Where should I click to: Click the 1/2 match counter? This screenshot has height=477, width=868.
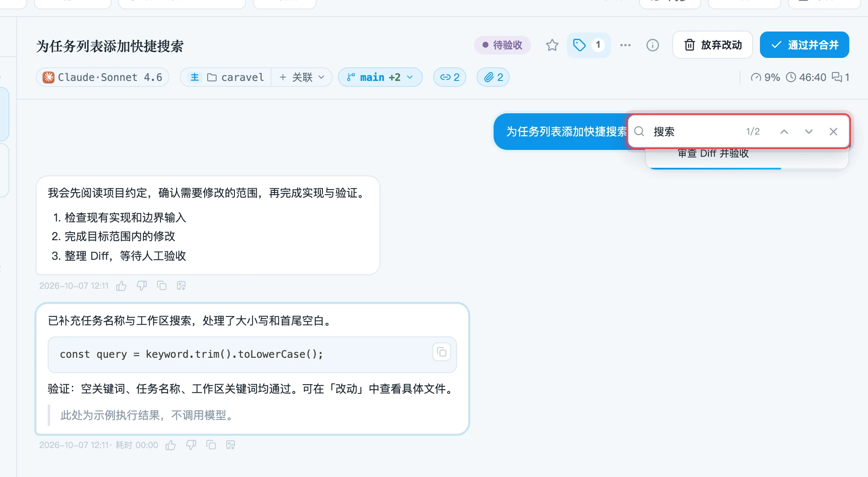(753, 132)
